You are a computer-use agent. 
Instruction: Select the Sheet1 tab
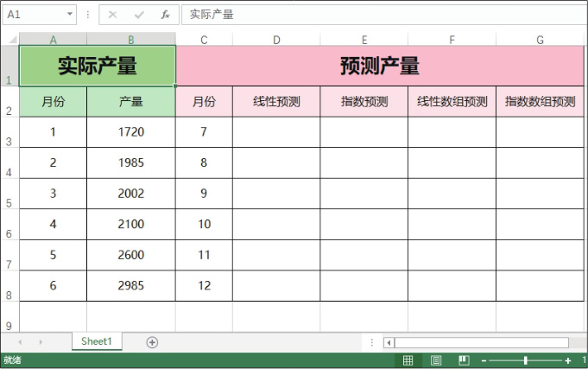[x=97, y=341]
